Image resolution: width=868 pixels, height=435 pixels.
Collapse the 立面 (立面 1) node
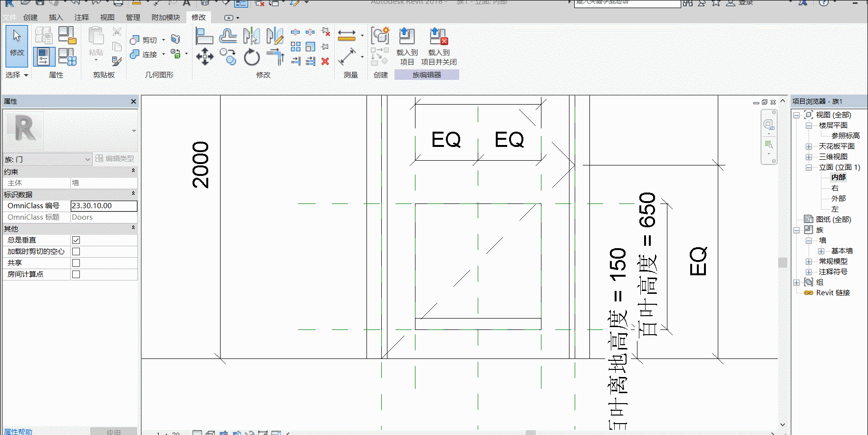809,167
